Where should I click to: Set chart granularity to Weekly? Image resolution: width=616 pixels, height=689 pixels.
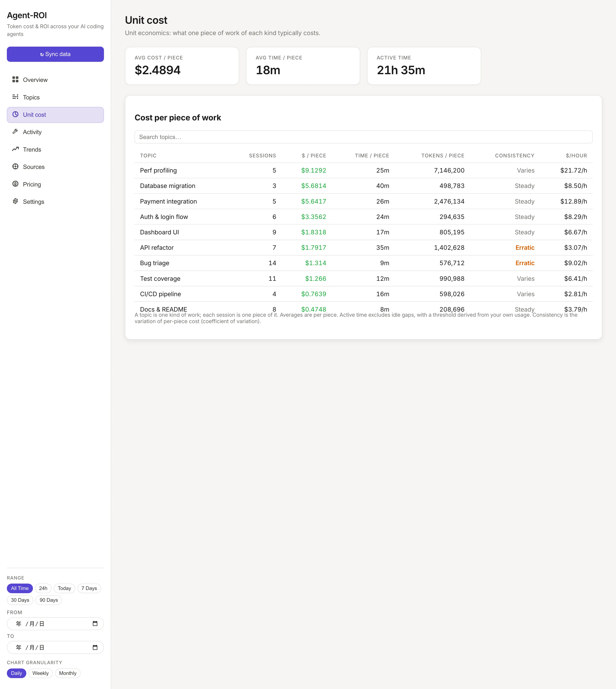40,673
